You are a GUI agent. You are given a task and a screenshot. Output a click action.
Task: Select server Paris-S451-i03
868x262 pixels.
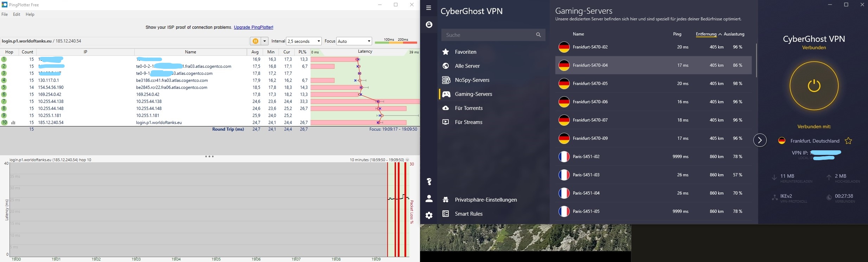pos(653,175)
